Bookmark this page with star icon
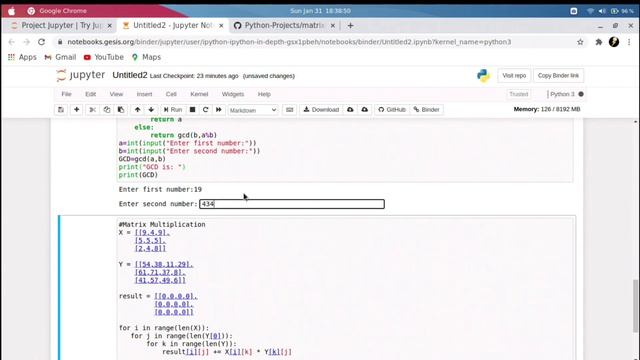Screen dimensions: 640x360 [x=580, y=42]
